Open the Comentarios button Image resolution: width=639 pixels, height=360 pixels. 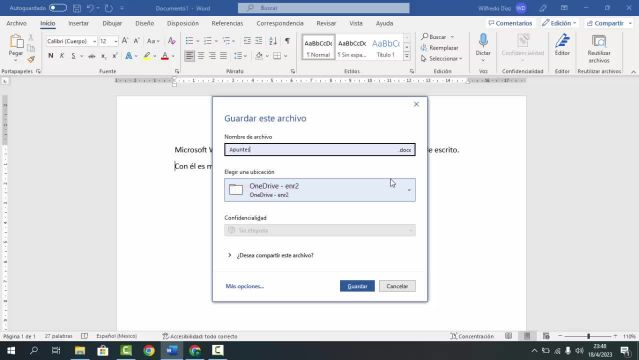510,23
